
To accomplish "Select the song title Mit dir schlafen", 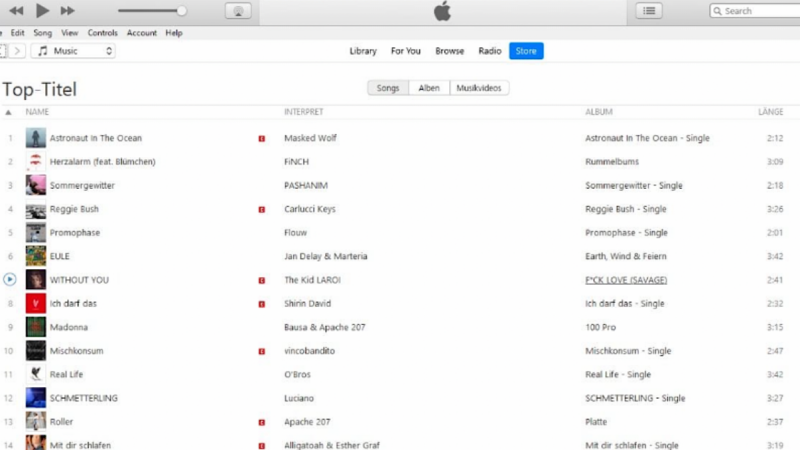I will (80, 445).
